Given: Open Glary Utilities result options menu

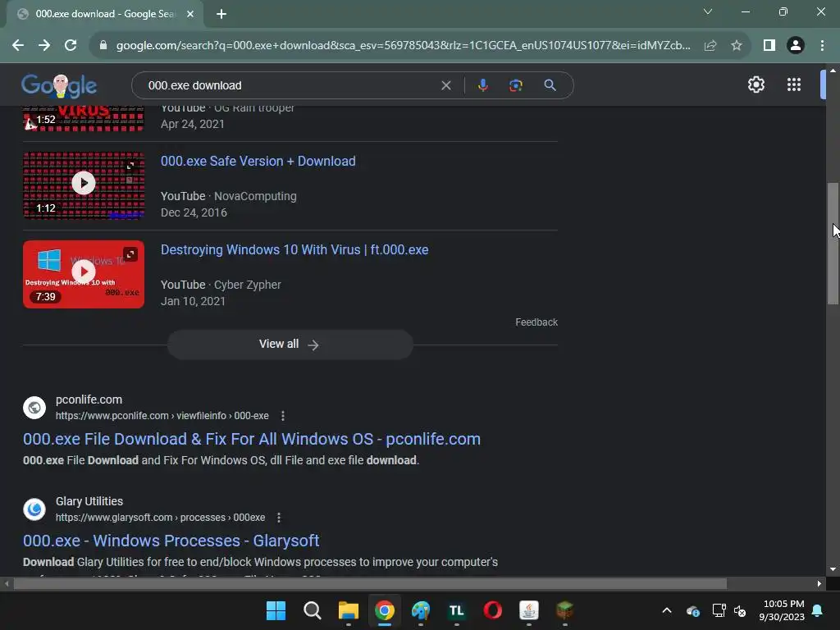Looking at the screenshot, I should pyautogui.click(x=279, y=518).
